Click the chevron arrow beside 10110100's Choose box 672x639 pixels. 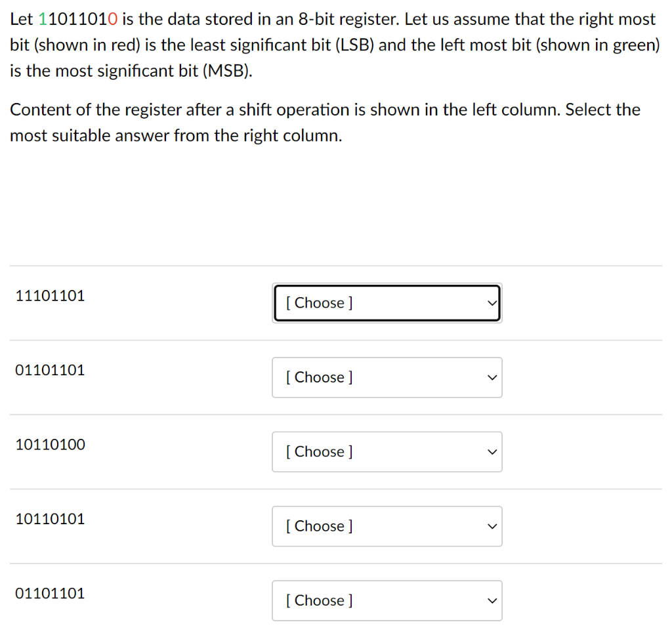(491, 451)
